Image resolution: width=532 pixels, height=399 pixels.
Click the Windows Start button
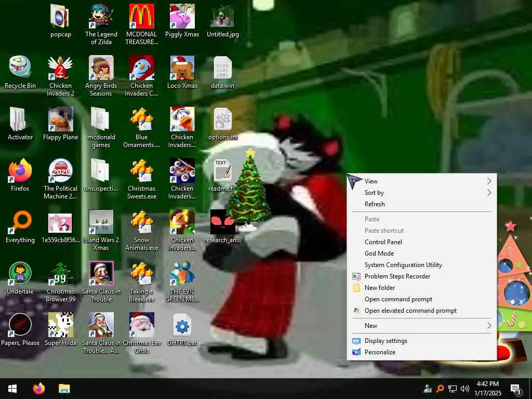click(12, 389)
